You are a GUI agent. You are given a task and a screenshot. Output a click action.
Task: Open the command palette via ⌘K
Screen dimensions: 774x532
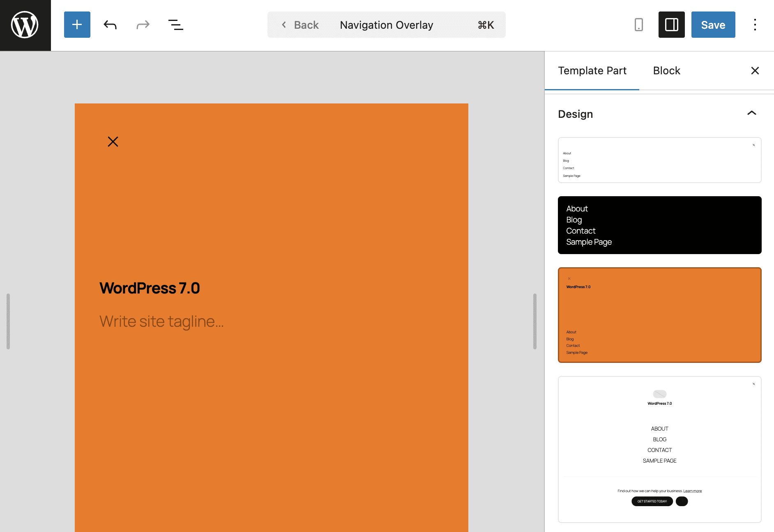(x=485, y=25)
